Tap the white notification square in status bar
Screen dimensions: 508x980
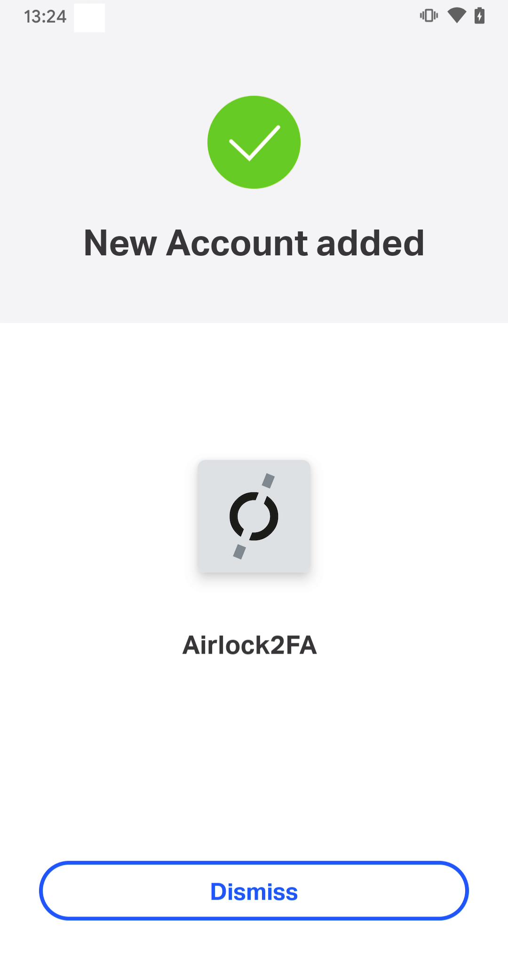89,18
